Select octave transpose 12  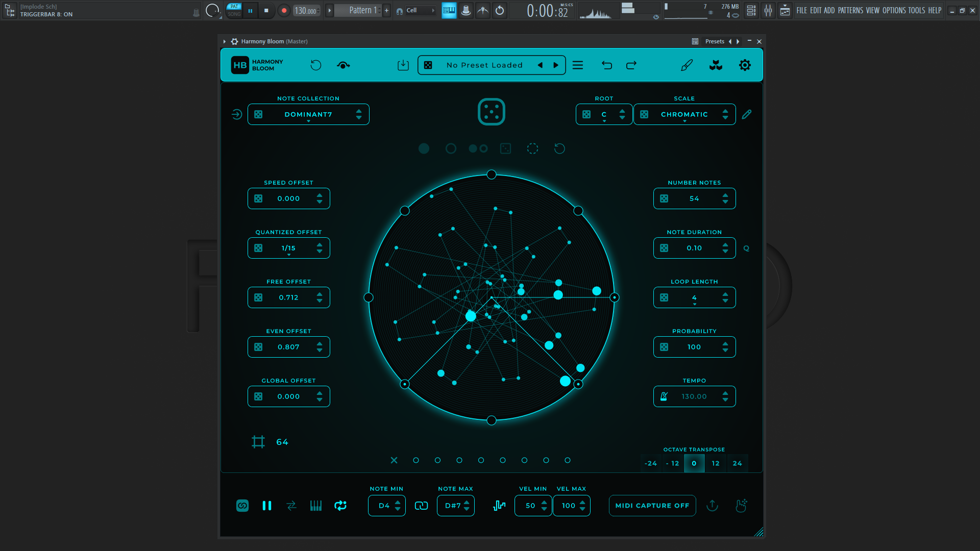point(716,463)
